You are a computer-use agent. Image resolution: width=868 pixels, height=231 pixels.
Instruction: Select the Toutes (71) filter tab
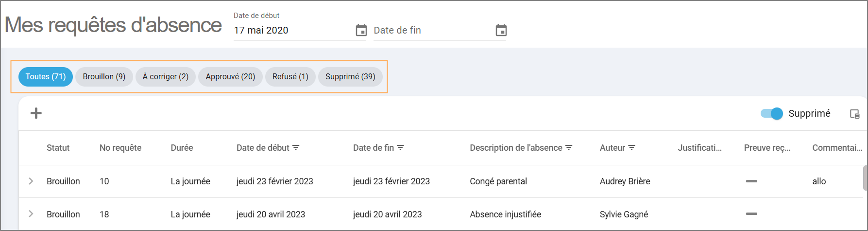(46, 77)
